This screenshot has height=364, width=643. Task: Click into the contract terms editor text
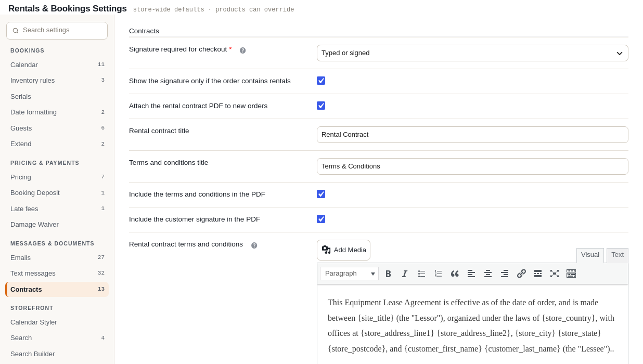(x=472, y=326)
